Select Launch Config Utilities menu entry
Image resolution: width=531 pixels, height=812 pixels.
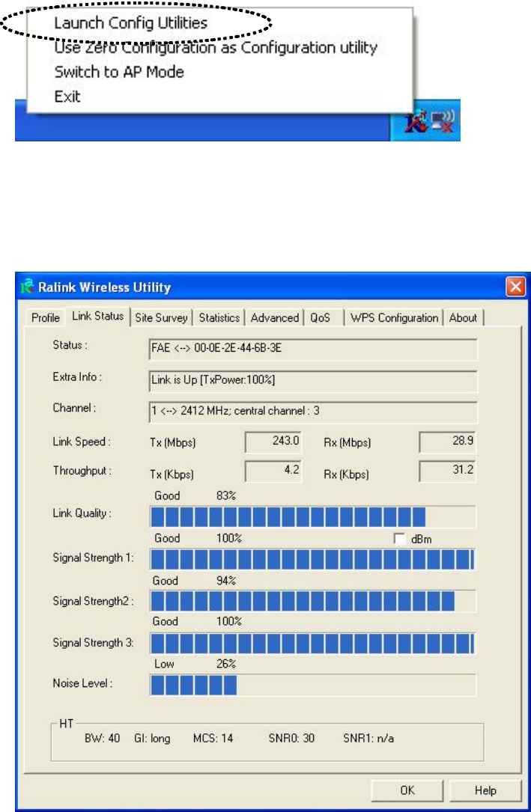(x=130, y=22)
